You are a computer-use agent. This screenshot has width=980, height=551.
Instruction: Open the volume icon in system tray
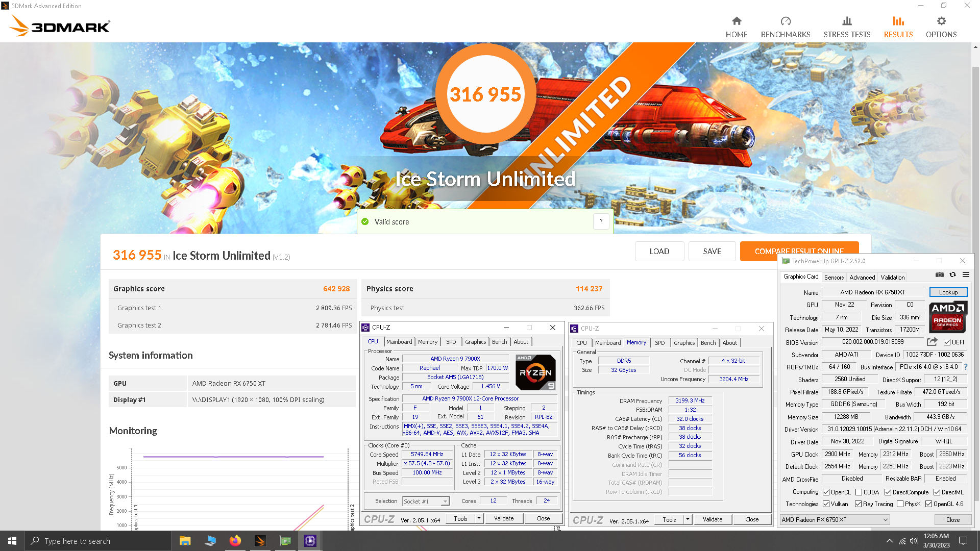(914, 541)
